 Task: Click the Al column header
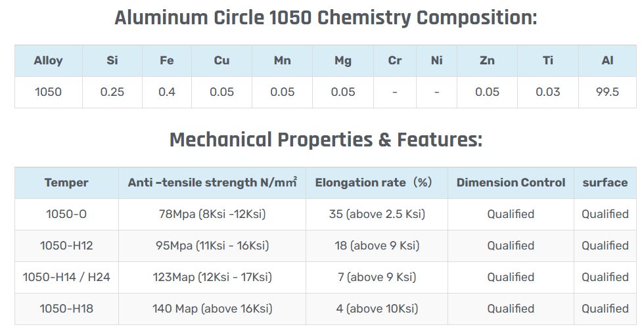click(607, 60)
